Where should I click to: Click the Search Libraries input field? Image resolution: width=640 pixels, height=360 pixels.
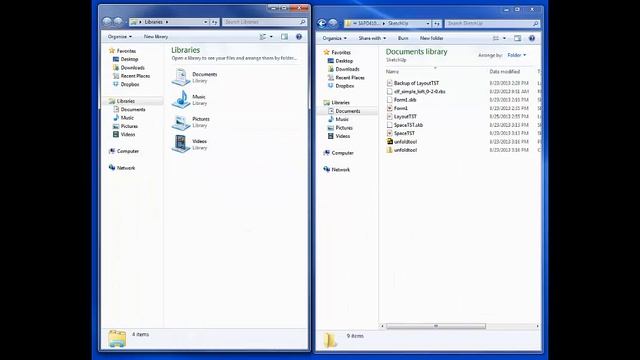coord(261,22)
